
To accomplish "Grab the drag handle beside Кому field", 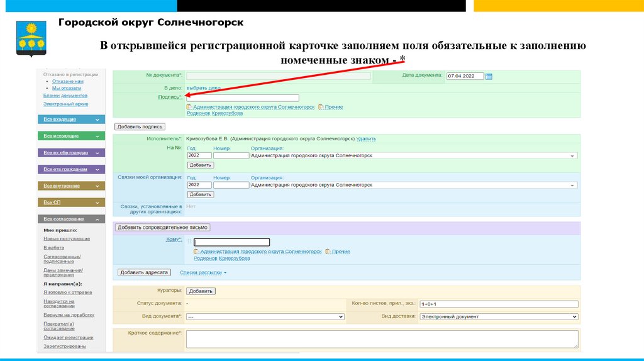I will coord(189,242).
